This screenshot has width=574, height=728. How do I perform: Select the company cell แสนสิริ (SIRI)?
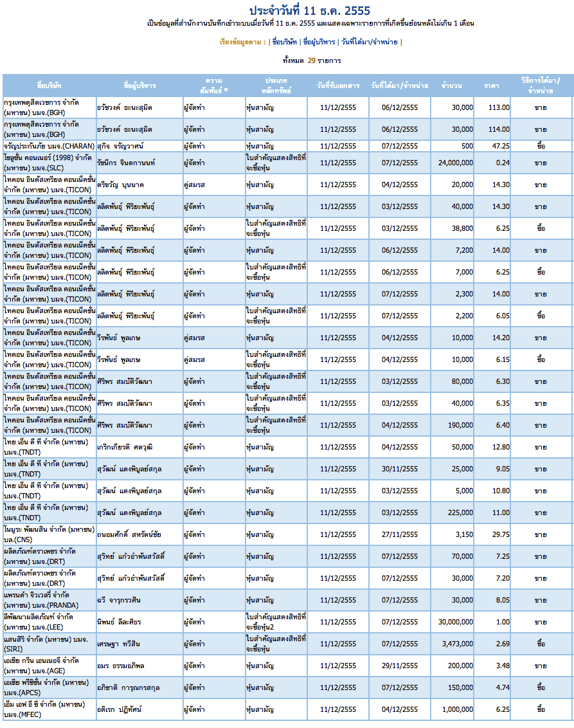click(49, 644)
